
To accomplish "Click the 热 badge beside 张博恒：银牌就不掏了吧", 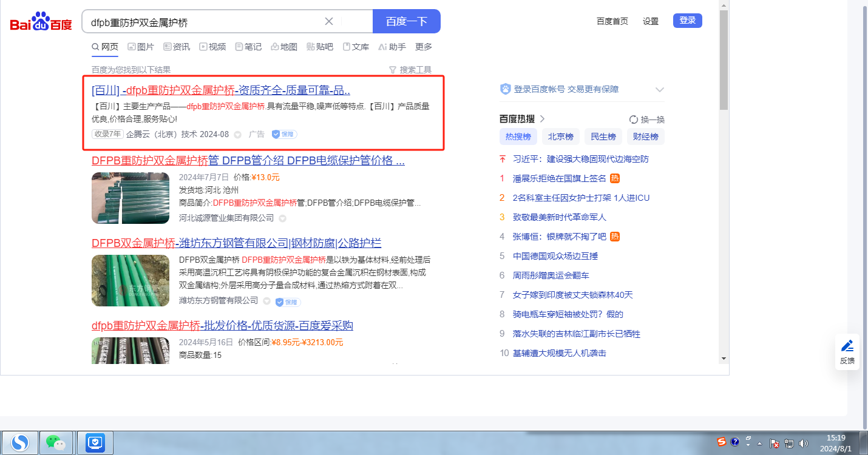I will pos(615,237).
